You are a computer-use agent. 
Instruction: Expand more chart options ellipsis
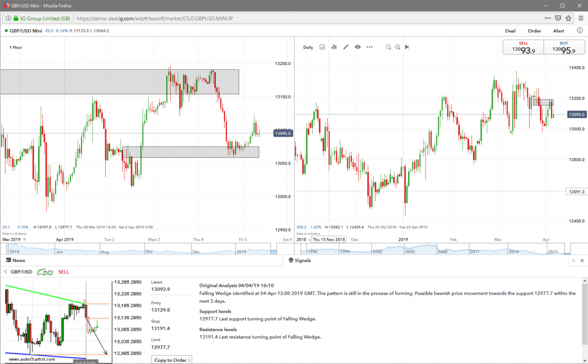click(369, 47)
